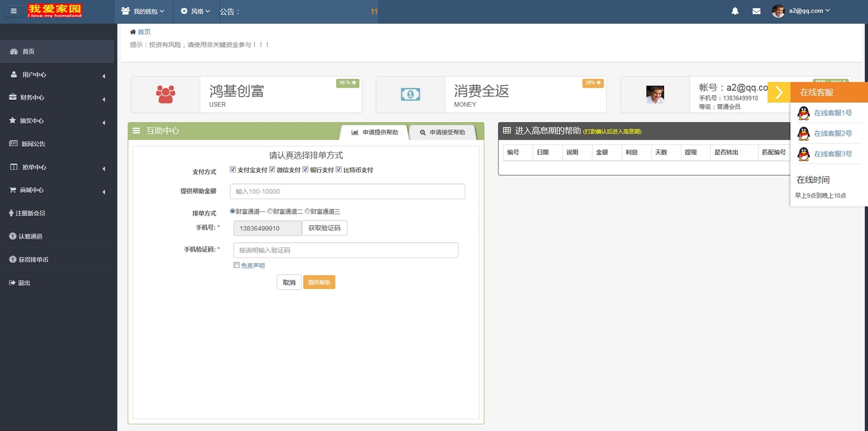868x431 pixels.
Task: Select the 财富通道二 radio option
Action: click(x=270, y=211)
